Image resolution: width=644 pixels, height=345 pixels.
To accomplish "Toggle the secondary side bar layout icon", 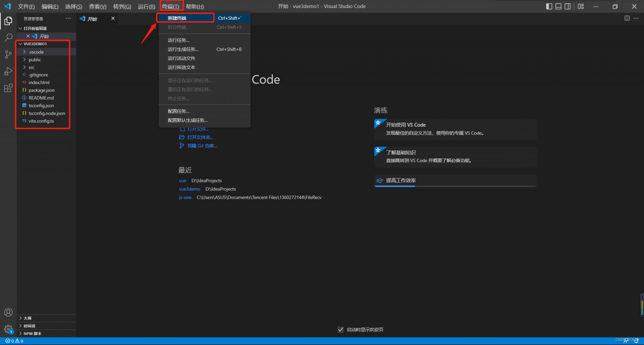I will 568,7.
